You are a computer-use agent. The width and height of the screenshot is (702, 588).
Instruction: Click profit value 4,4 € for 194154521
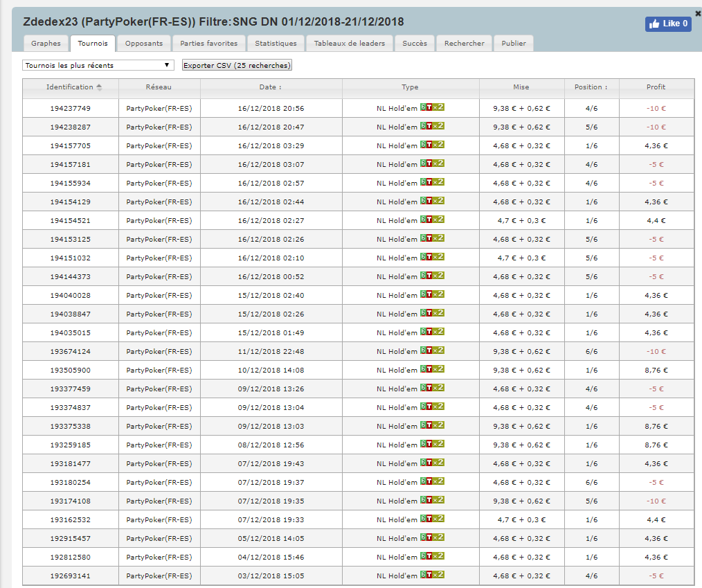click(x=656, y=221)
